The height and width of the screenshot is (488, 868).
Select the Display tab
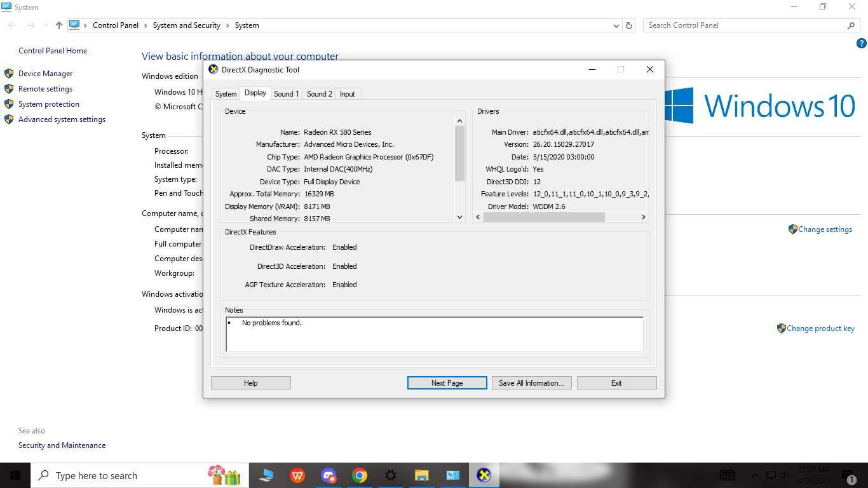255,93
